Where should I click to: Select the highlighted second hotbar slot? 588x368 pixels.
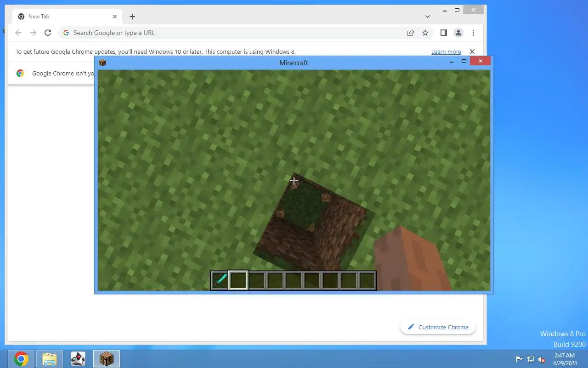(x=238, y=280)
